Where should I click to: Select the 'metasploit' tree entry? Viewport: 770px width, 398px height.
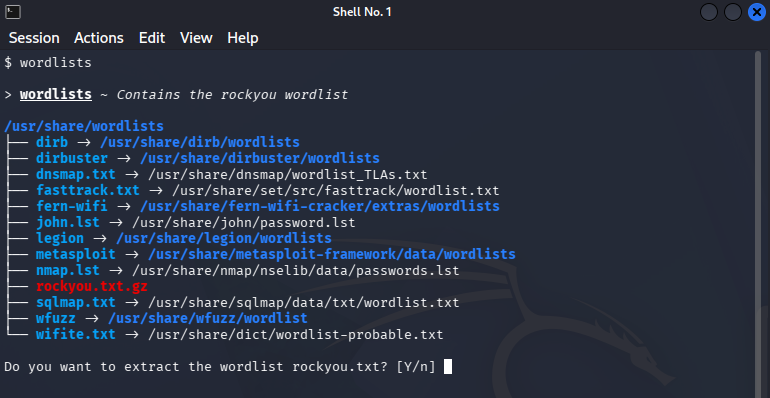[76, 255]
